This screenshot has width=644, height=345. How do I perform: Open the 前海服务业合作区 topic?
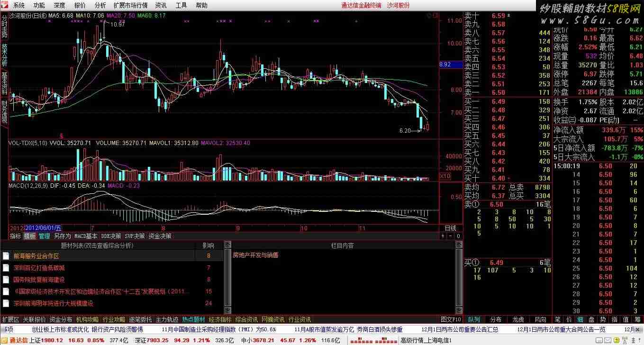pyautogui.click(x=36, y=256)
